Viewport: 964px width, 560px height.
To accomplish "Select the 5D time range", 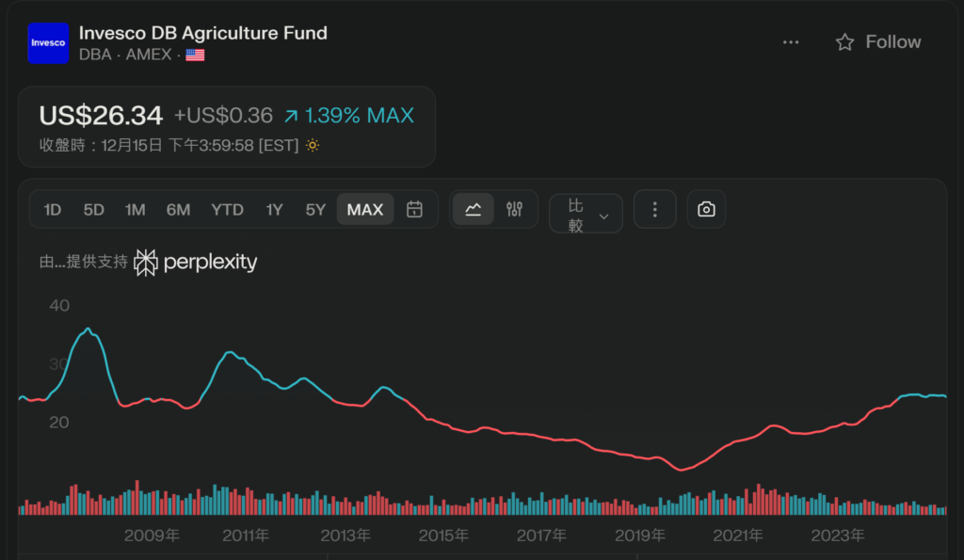I will [93, 210].
